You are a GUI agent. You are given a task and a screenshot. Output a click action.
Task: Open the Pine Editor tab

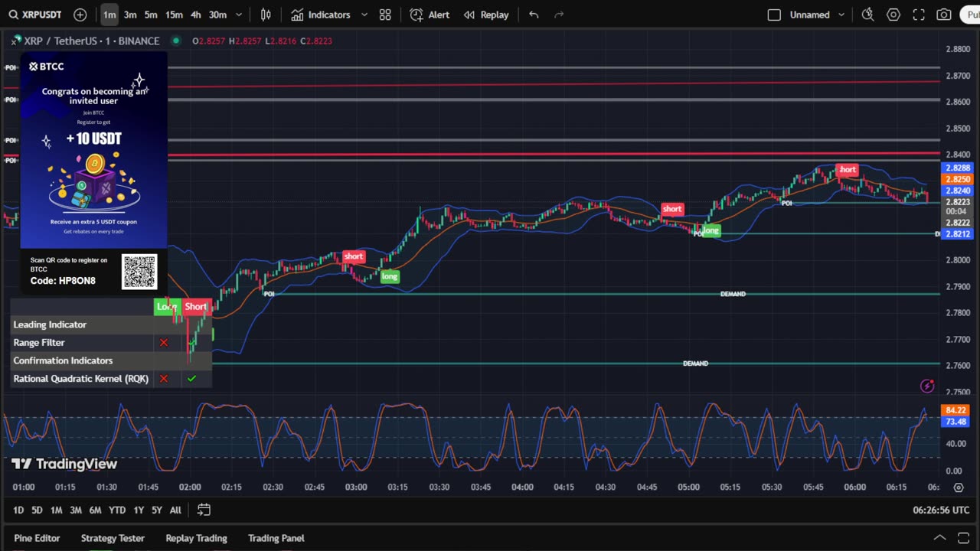(37, 538)
